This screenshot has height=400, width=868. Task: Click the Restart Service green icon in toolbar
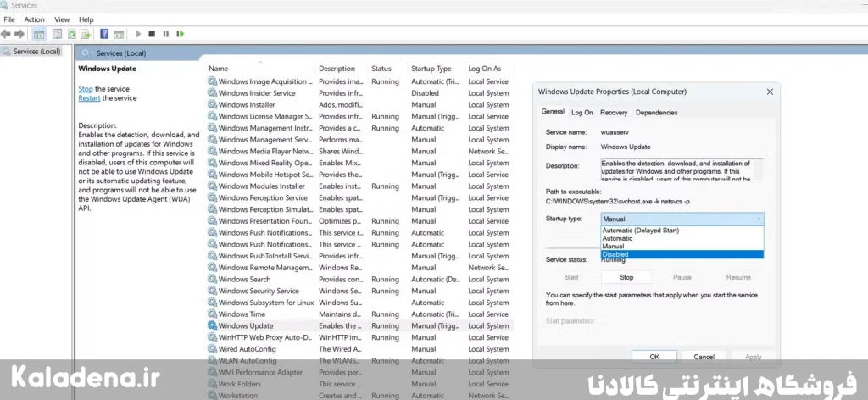(x=180, y=34)
